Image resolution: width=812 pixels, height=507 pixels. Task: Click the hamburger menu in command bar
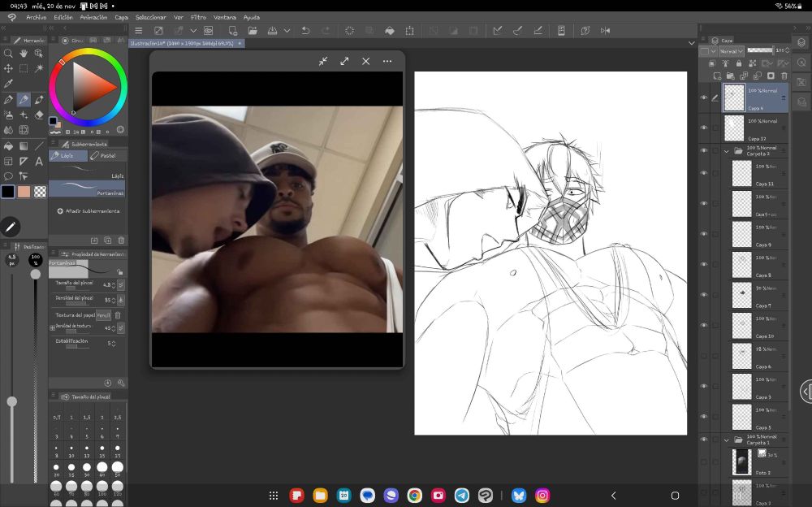click(138, 31)
